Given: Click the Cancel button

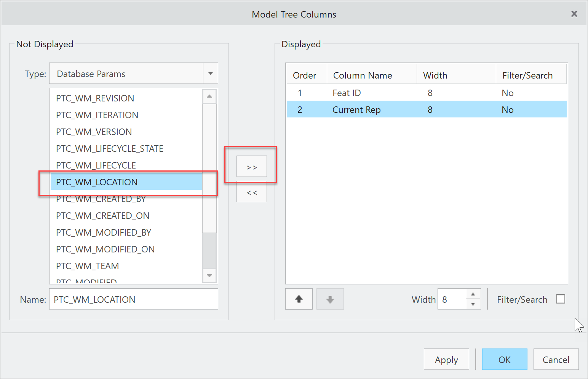Looking at the screenshot, I should tap(556, 360).
